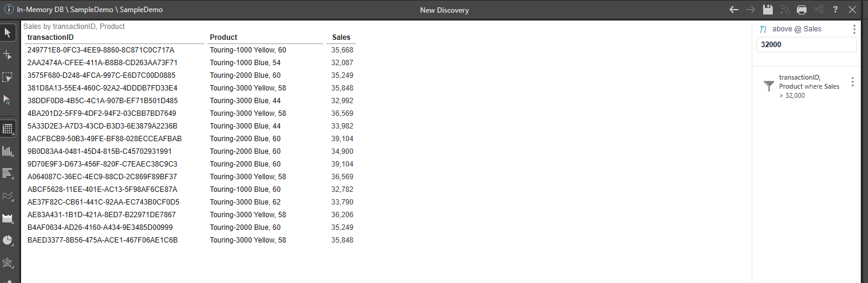The width and height of the screenshot is (868, 283).
Task: Click the database info icon
Action: pyautogui.click(x=9, y=10)
